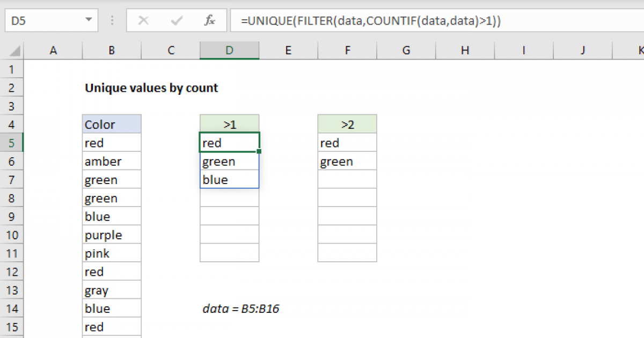Select row 14 header
Image resolution: width=644 pixels, height=338 pixels.
tap(12, 308)
